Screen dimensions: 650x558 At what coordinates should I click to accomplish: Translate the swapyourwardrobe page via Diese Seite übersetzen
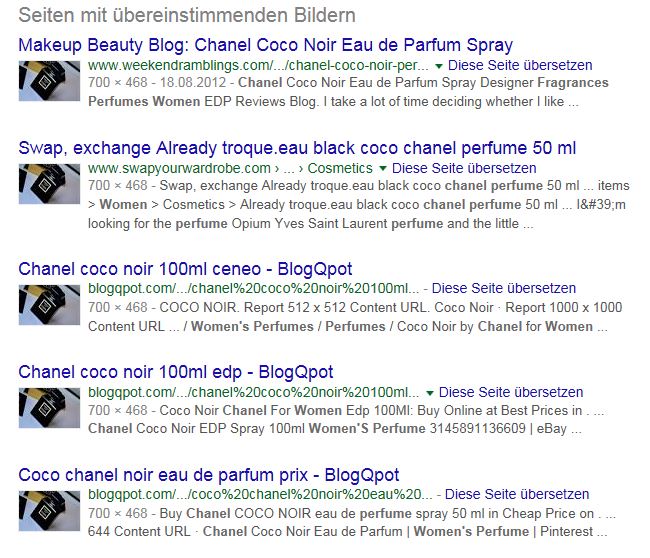[x=464, y=168]
